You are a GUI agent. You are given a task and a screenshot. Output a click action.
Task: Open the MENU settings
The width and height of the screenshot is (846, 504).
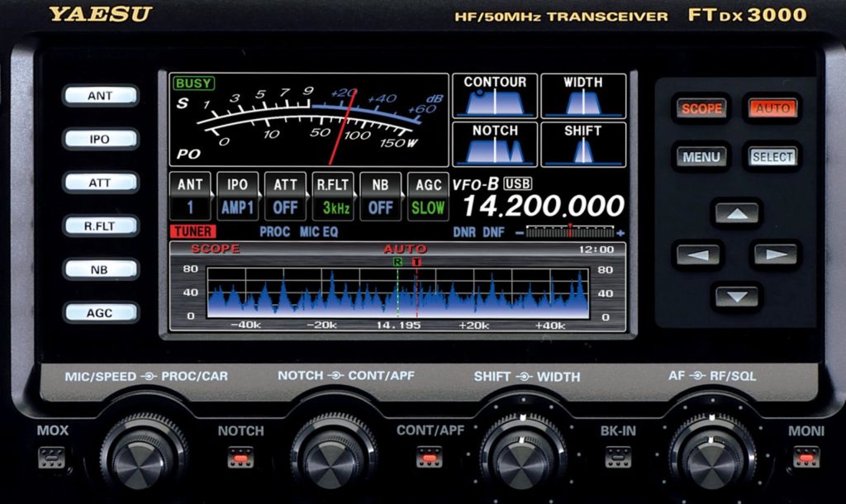pyautogui.click(x=701, y=156)
